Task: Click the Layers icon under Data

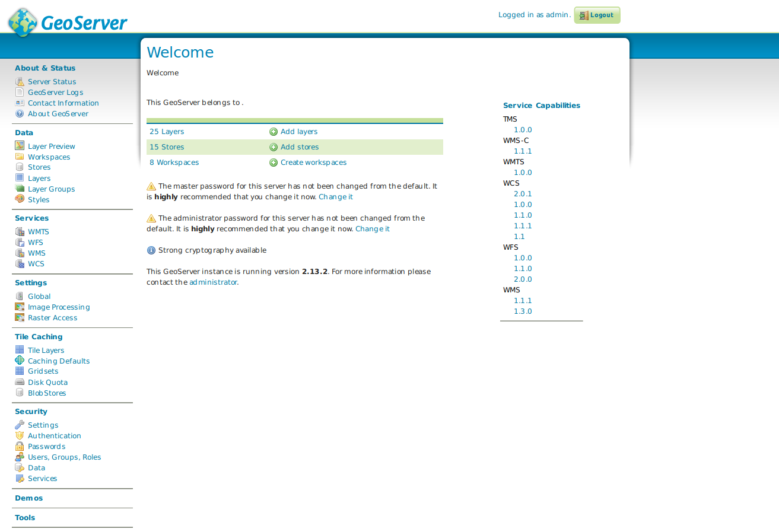Action: pos(20,178)
